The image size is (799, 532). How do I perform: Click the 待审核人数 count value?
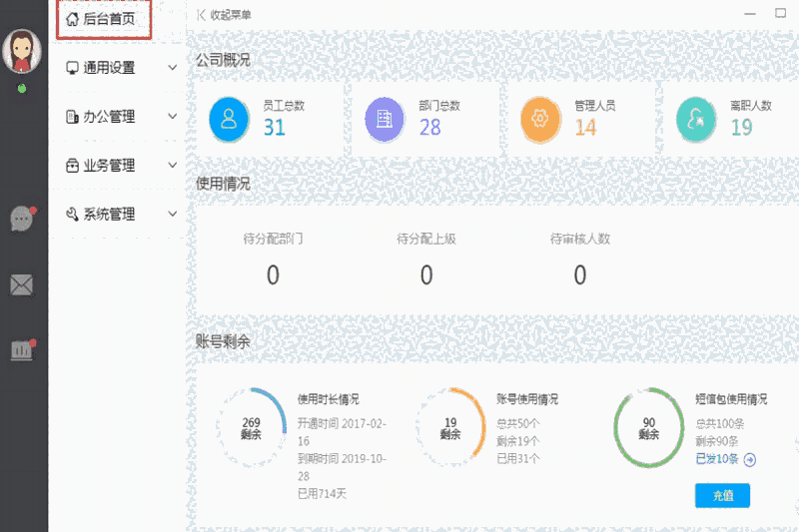[579, 275]
